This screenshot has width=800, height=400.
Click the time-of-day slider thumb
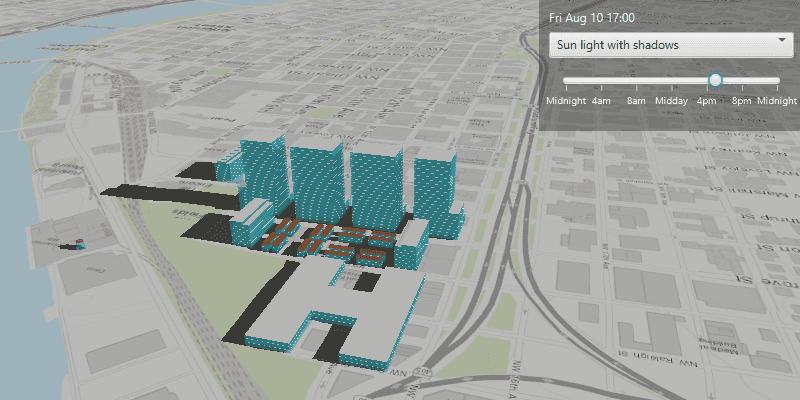[715, 80]
